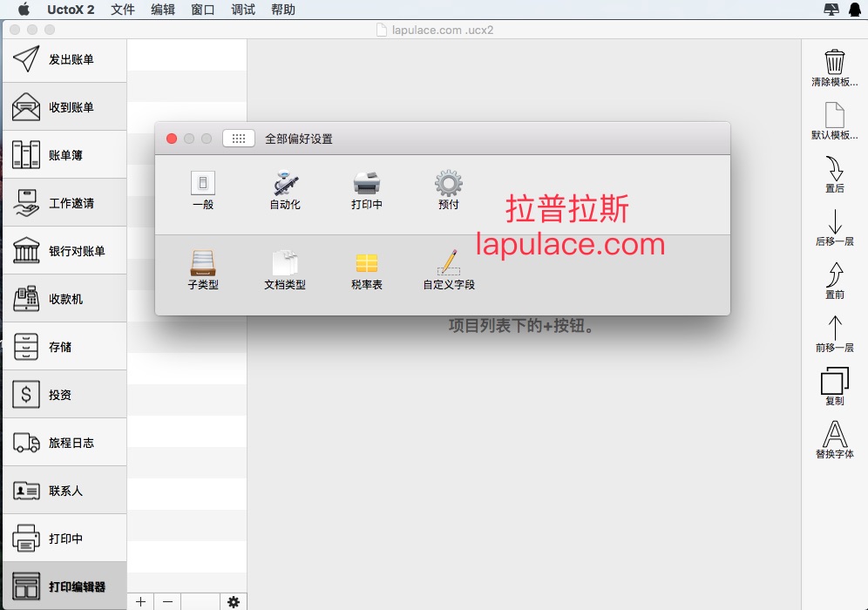Open the gear action menu below list
The height and width of the screenshot is (610, 868).
pos(233,601)
